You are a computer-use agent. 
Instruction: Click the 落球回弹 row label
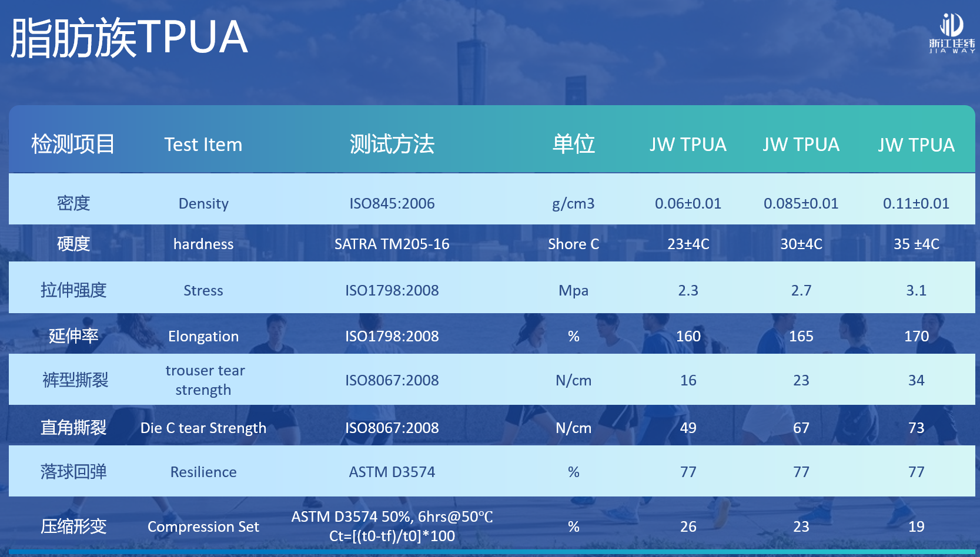(x=73, y=471)
